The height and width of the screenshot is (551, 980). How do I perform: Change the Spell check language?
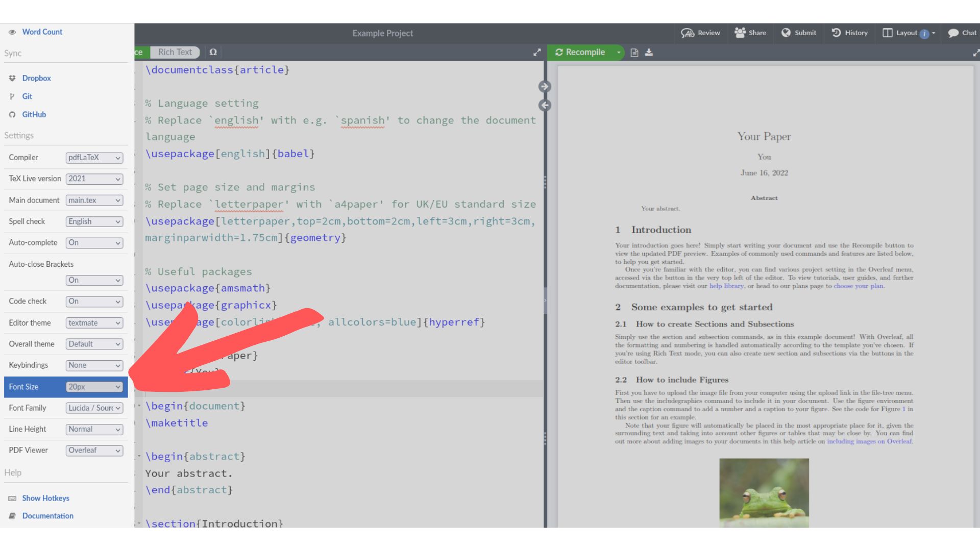click(94, 221)
